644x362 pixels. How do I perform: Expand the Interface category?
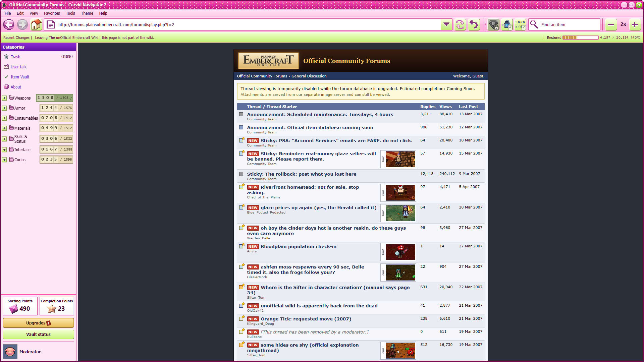[4, 150]
